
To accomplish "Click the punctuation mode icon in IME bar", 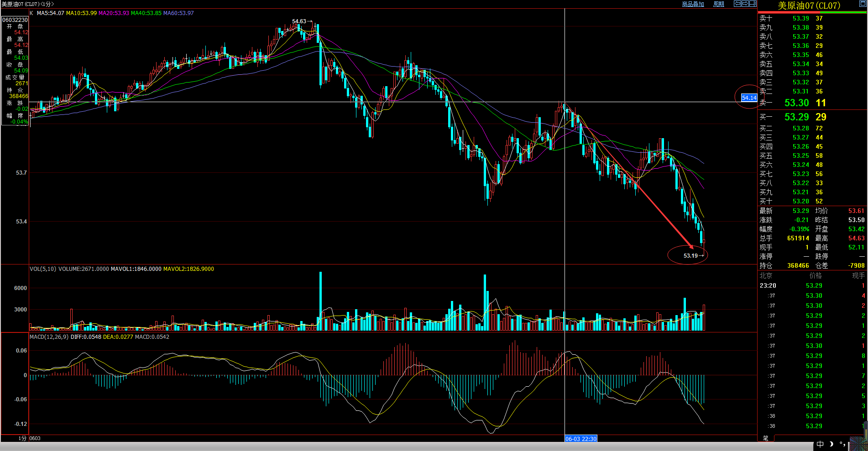I will coord(842,444).
